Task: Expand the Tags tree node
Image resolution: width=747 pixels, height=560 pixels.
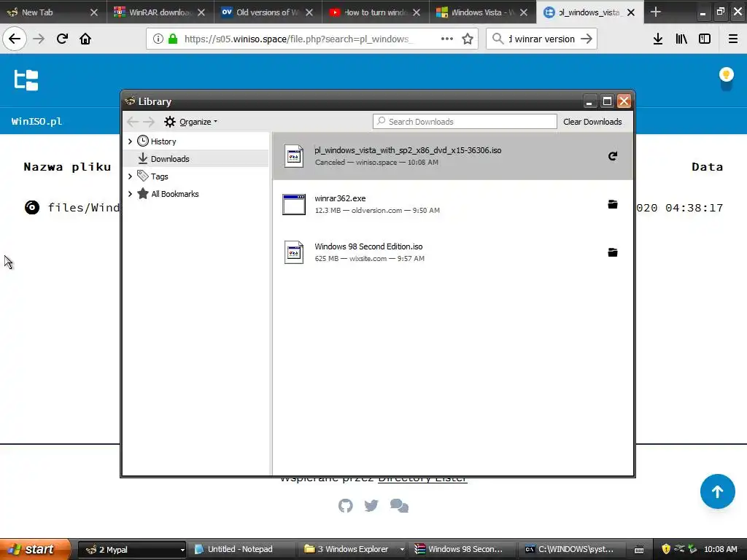Action: pyautogui.click(x=130, y=176)
